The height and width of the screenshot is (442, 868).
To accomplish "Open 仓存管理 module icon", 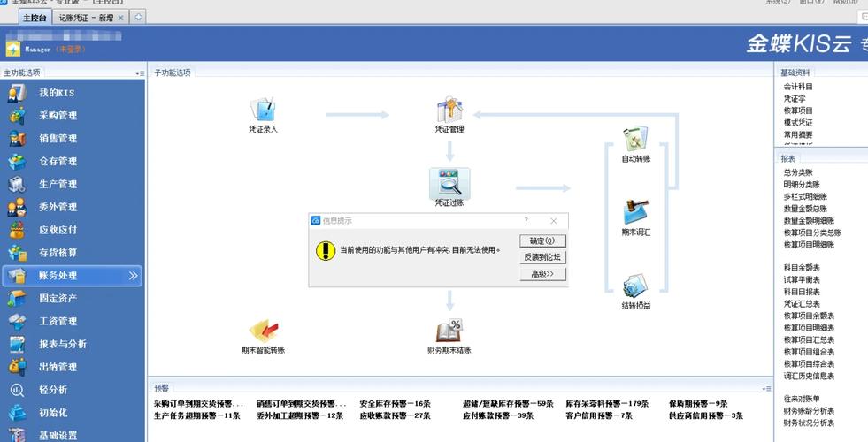I will (17, 161).
